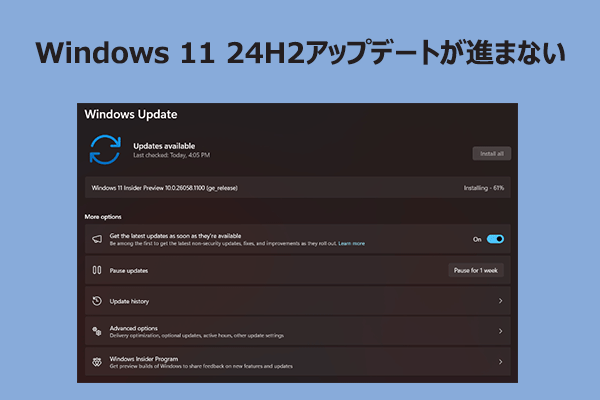Click the Windows 11 24H2 Japanese headline

click(300, 52)
